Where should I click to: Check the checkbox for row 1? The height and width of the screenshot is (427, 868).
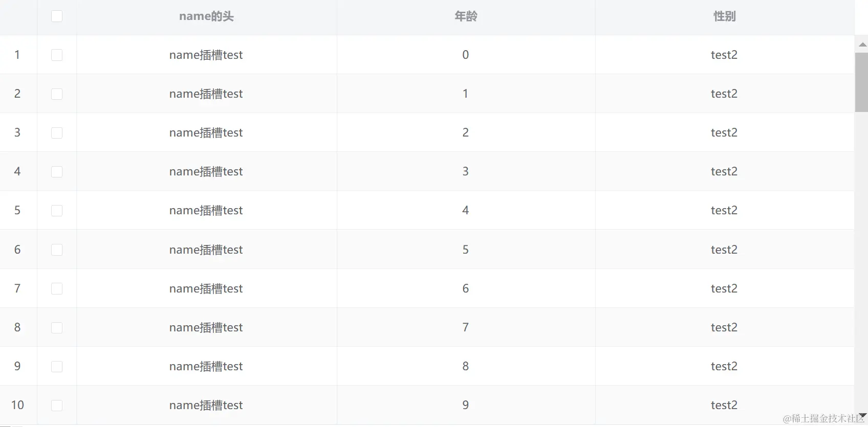57,55
